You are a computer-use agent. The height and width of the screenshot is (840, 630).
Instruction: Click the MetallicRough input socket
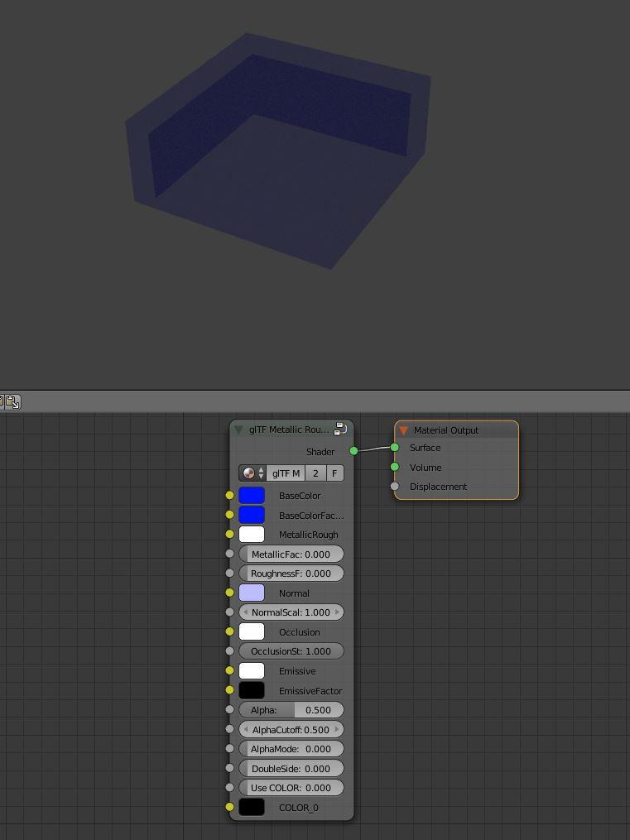tap(230, 534)
